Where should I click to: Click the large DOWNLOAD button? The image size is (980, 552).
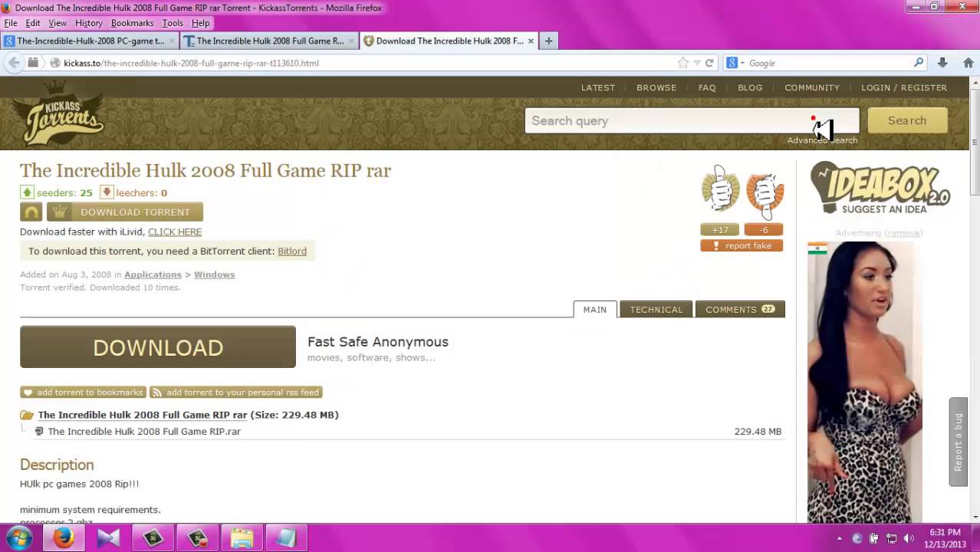click(x=158, y=347)
